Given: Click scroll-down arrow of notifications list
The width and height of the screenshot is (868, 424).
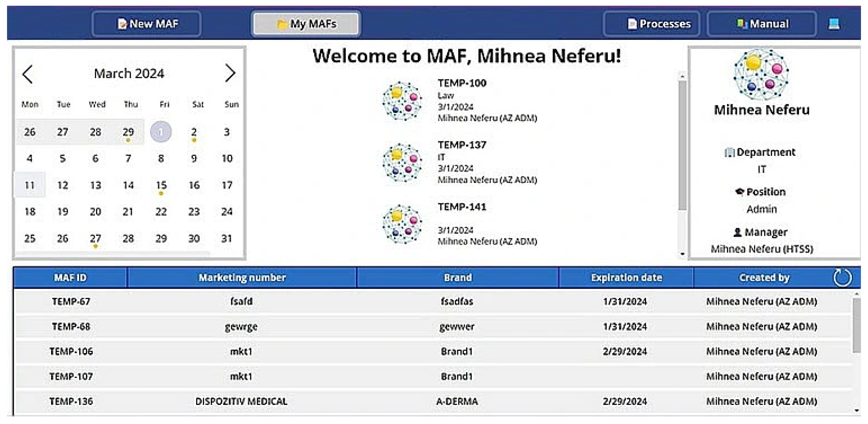Looking at the screenshot, I should pos(682,254).
